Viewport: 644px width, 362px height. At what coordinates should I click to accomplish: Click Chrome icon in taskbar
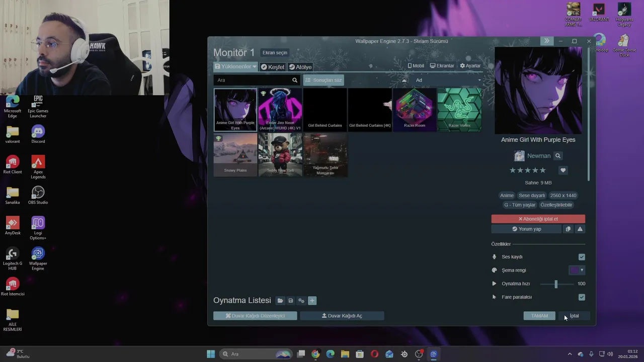coord(315,354)
